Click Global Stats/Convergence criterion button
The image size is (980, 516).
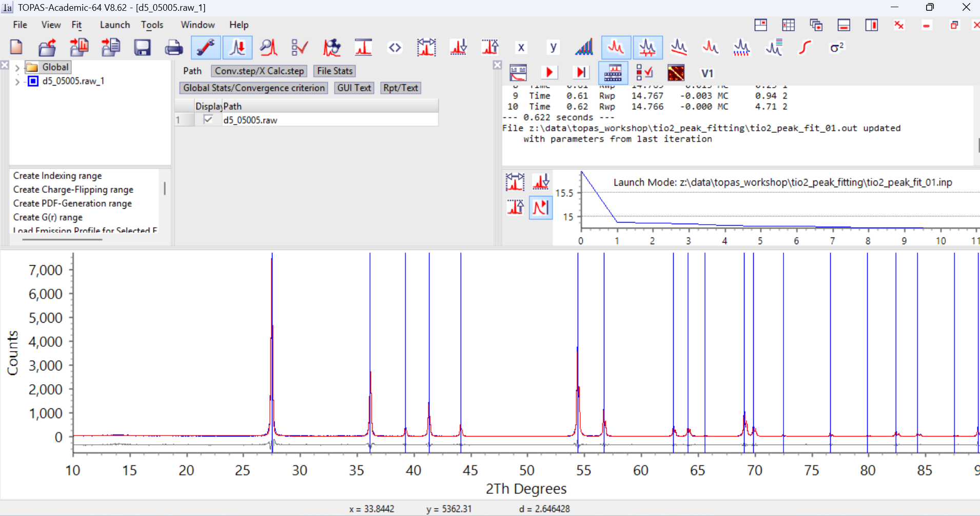[x=254, y=88]
